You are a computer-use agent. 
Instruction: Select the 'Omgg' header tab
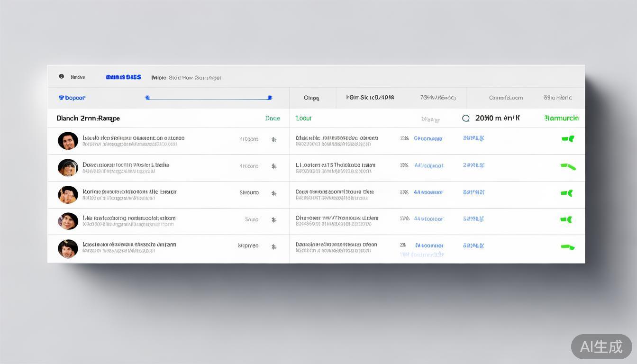(x=311, y=98)
